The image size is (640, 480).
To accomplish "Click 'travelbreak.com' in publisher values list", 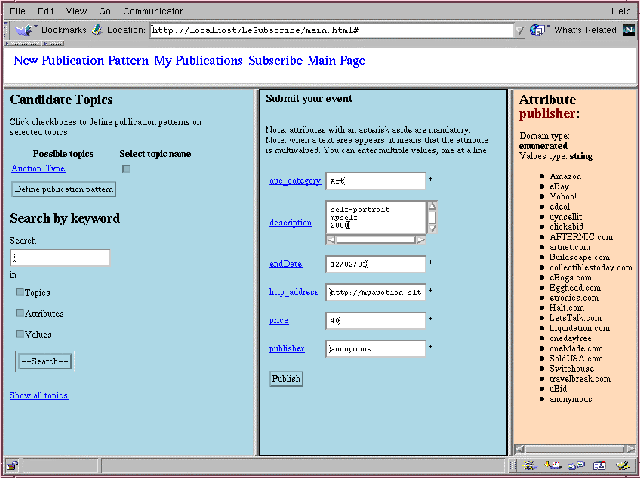I will coord(580,378).
